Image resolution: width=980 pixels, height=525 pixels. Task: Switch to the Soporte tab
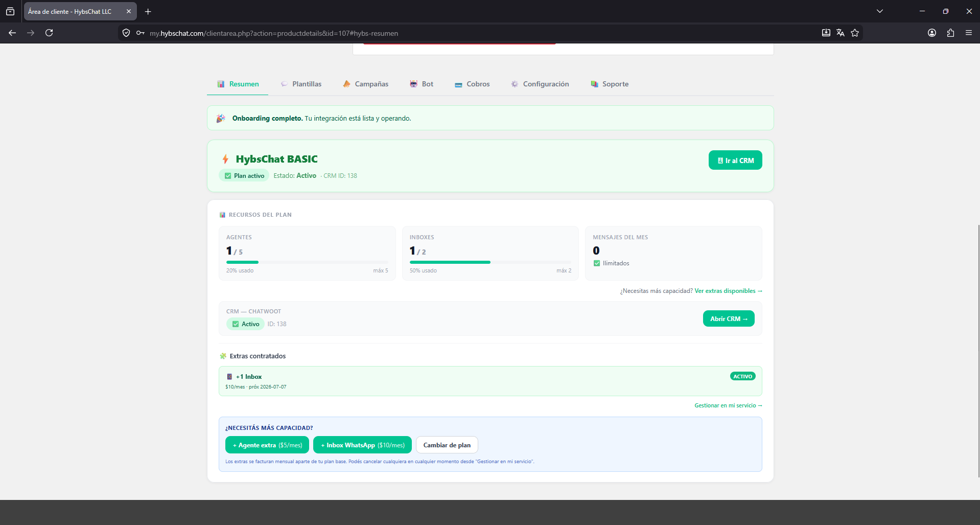[x=610, y=84]
